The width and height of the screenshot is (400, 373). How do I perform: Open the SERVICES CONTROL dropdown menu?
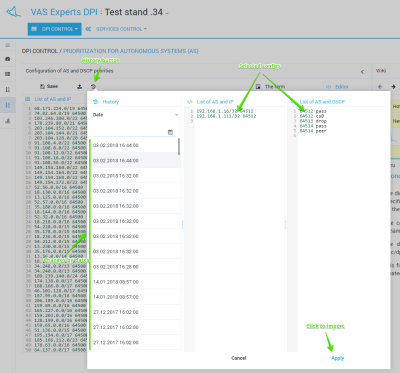(116, 29)
